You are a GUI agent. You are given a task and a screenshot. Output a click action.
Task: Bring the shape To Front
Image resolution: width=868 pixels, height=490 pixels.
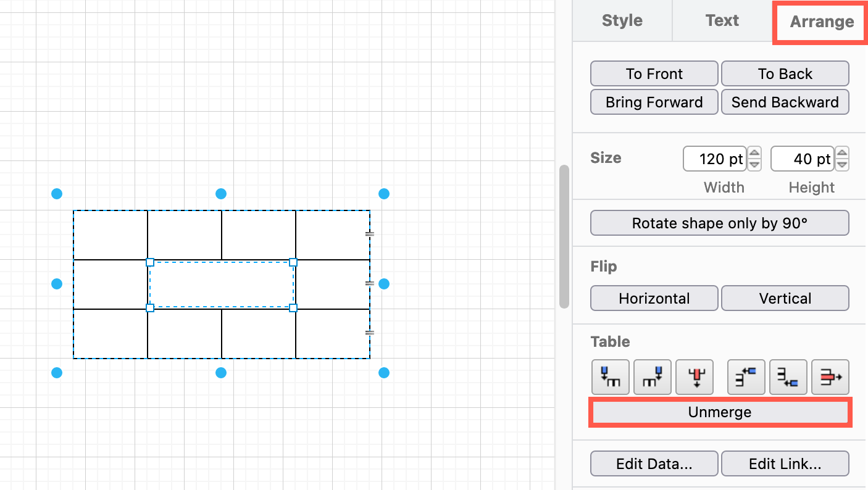(654, 73)
